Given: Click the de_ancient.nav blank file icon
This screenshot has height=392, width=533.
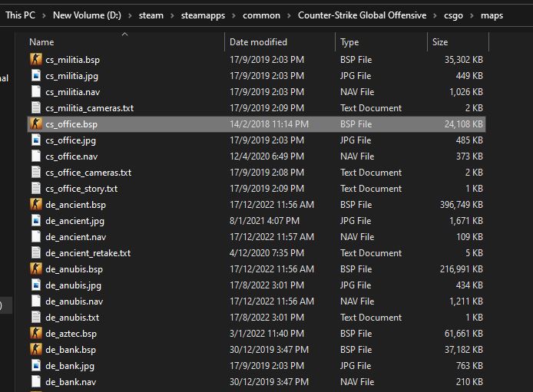Looking at the screenshot, I should point(35,236).
